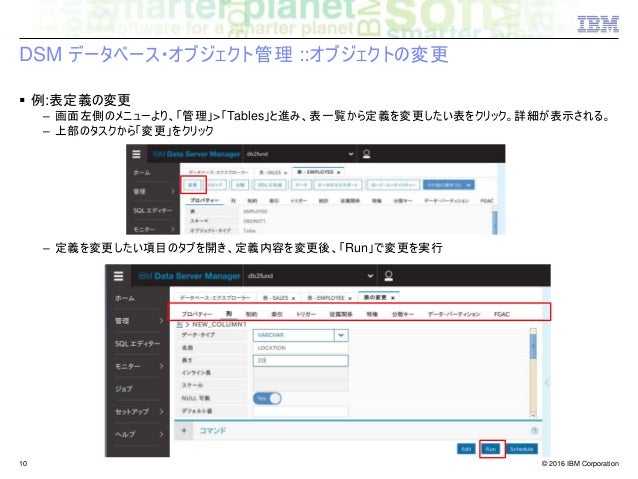Screen dimensions: 638x479
Task: Click the Schedule button
Action: [521, 449]
